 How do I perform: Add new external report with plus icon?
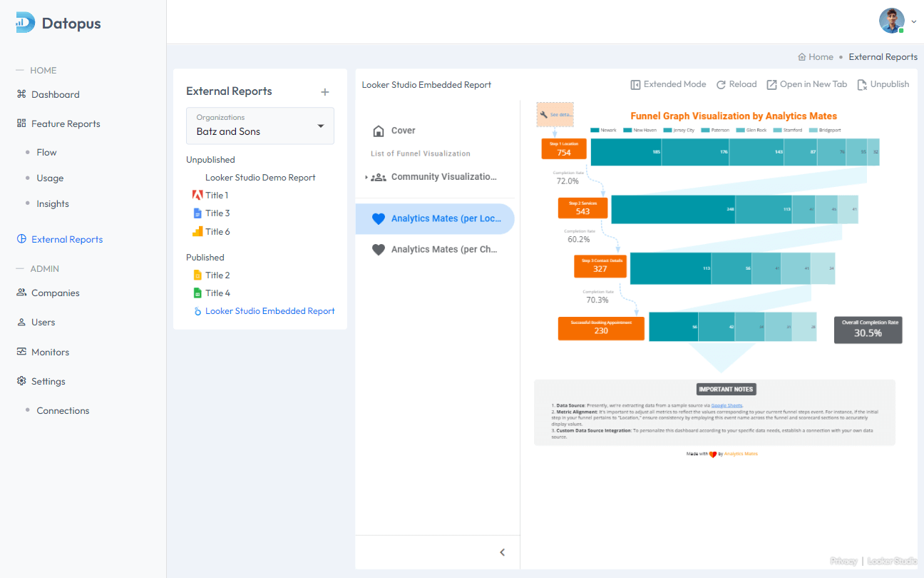point(325,91)
